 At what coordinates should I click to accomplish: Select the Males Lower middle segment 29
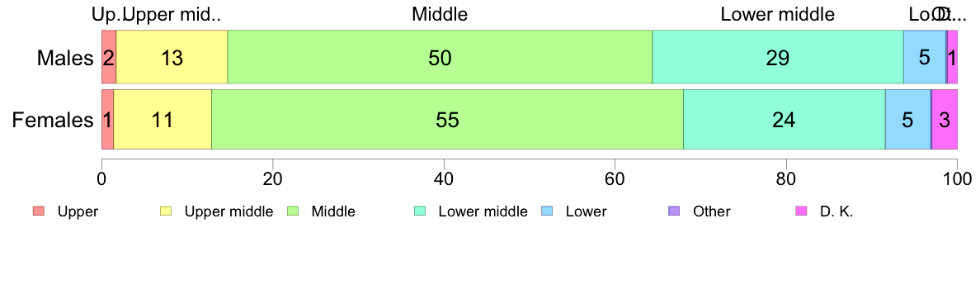(x=778, y=57)
